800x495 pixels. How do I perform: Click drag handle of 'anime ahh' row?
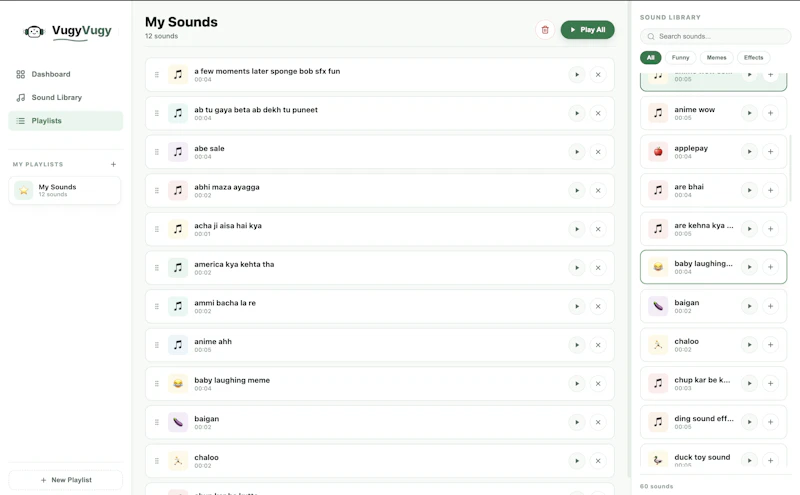pyautogui.click(x=157, y=345)
